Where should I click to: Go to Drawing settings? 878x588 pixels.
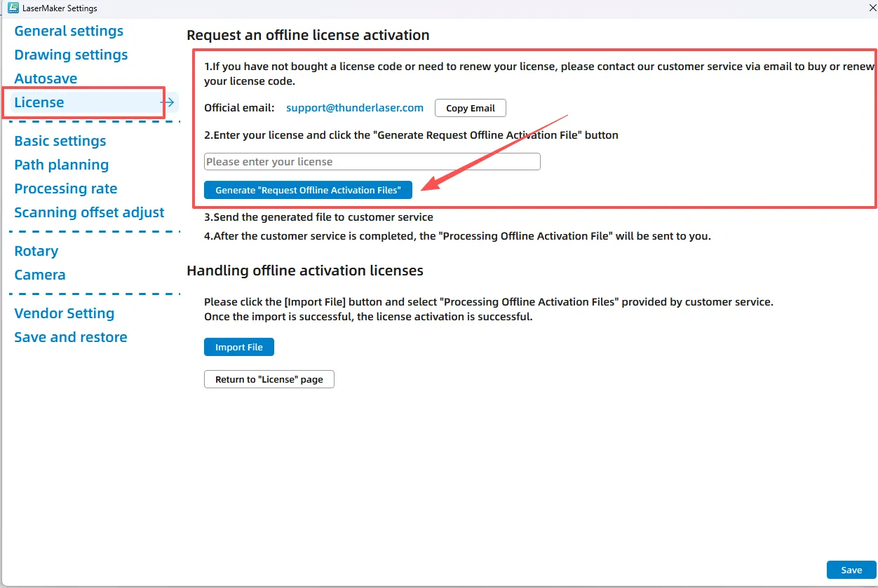coord(71,55)
